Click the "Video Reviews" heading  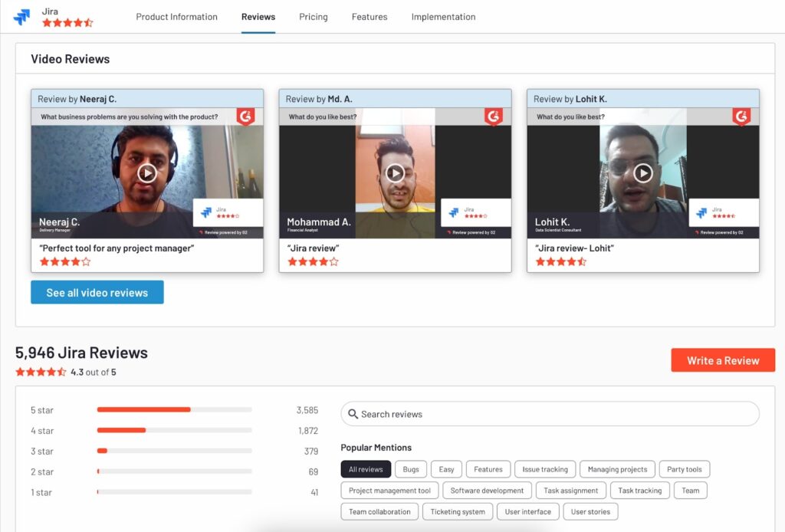click(70, 59)
